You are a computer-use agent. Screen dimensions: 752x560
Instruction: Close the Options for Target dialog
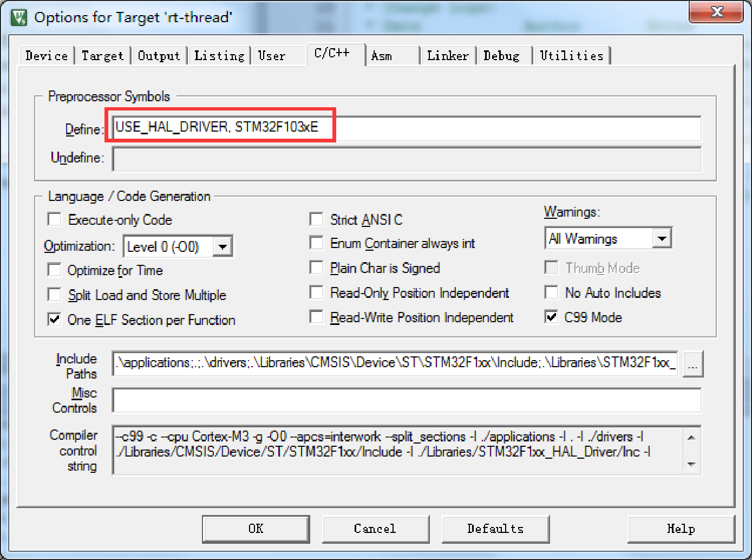716,12
